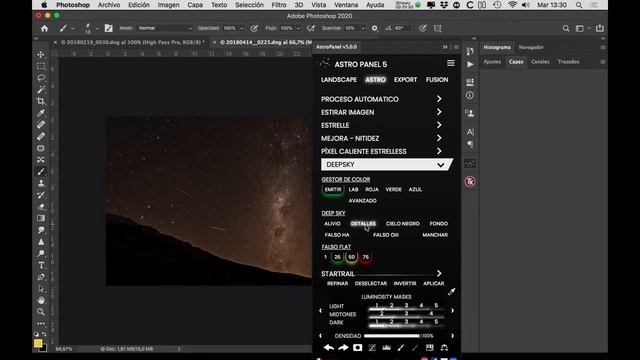Open the Actions play panel icon
This screenshot has height=360, width=640.
(470, 64)
